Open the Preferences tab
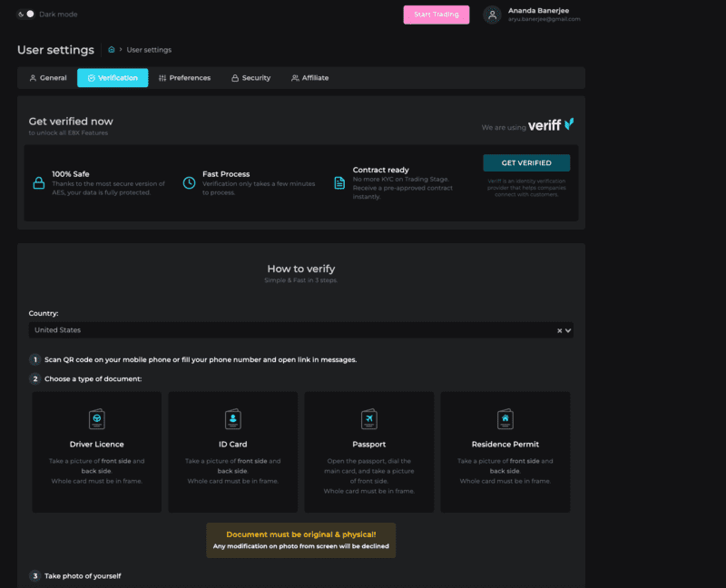Viewport: 726px width, 588px height. click(x=184, y=78)
